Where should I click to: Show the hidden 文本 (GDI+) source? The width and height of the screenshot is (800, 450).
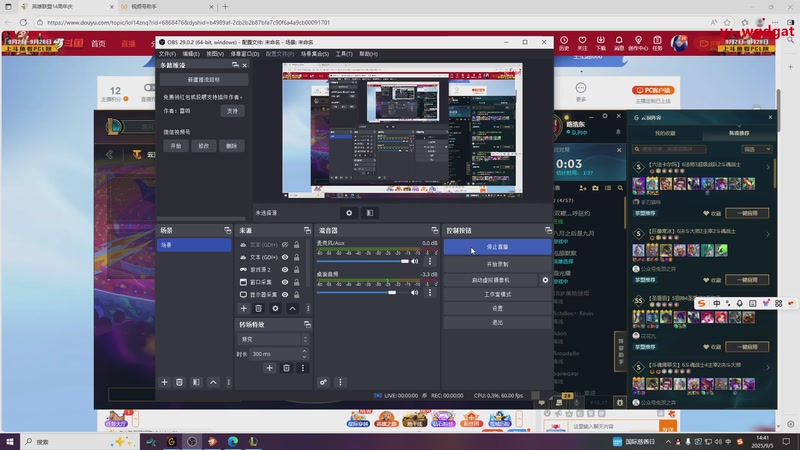tap(285, 245)
